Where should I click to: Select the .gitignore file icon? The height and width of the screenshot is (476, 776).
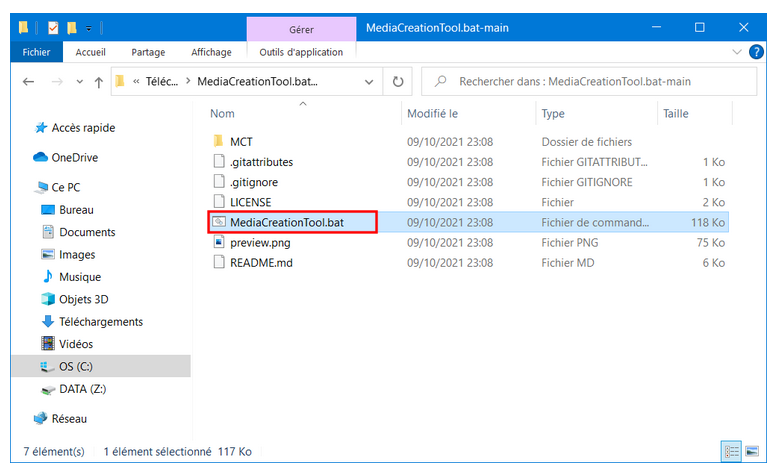tap(219, 182)
